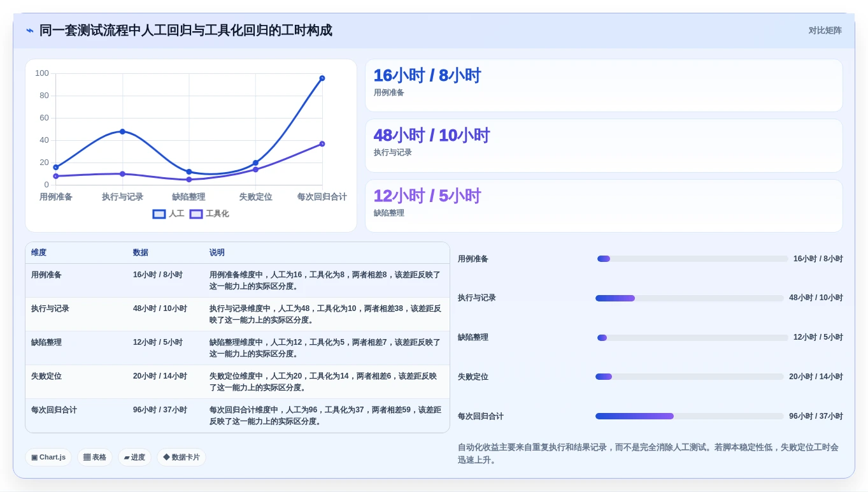Toggle the 工具化 legend swatch
This screenshot has height=492, width=868.
coord(196,214)
